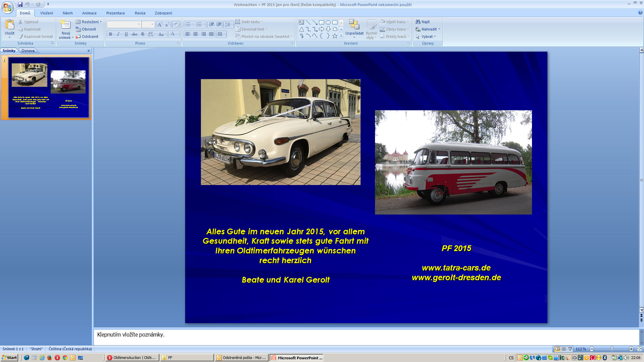Click the Office button logo
This screenshot has height=362, width=644.
[7, 7]
